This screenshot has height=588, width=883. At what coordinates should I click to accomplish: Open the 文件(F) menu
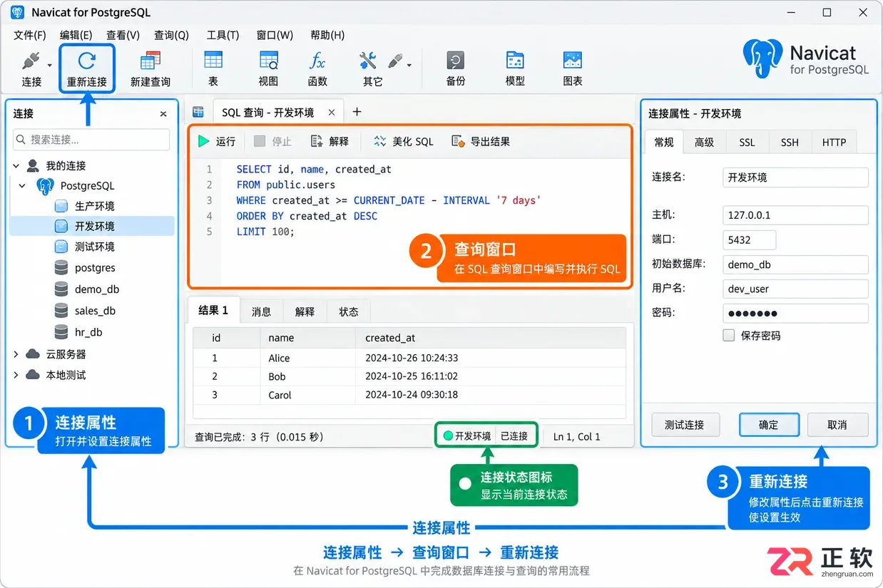30,35
